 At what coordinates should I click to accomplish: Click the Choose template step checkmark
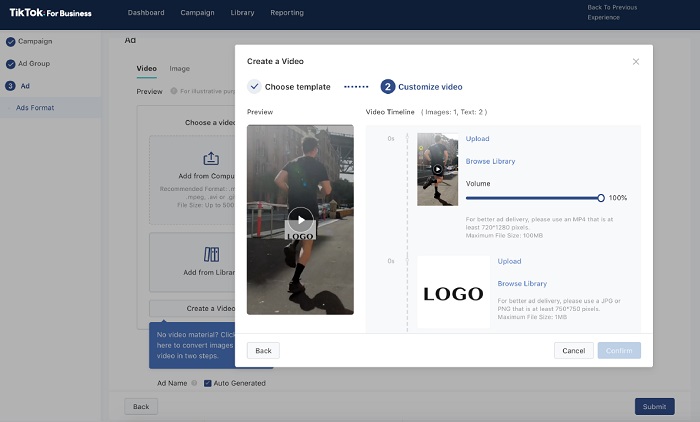[254, 87]
